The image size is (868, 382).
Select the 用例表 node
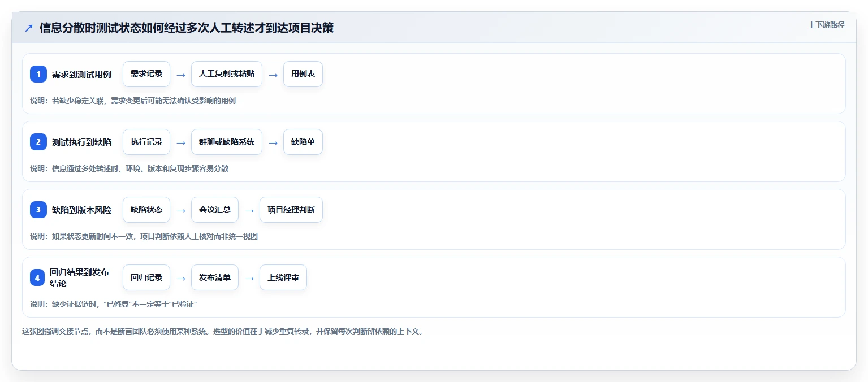[x=303, y=74]
